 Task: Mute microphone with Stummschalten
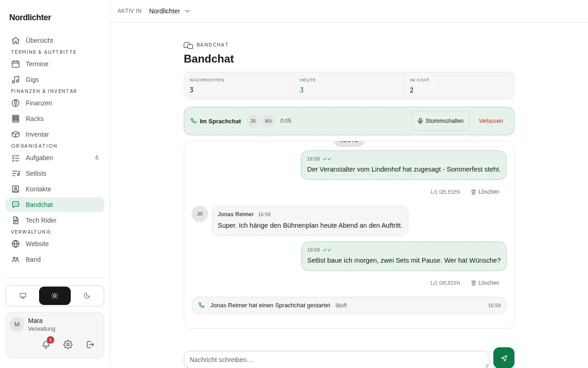441,121
